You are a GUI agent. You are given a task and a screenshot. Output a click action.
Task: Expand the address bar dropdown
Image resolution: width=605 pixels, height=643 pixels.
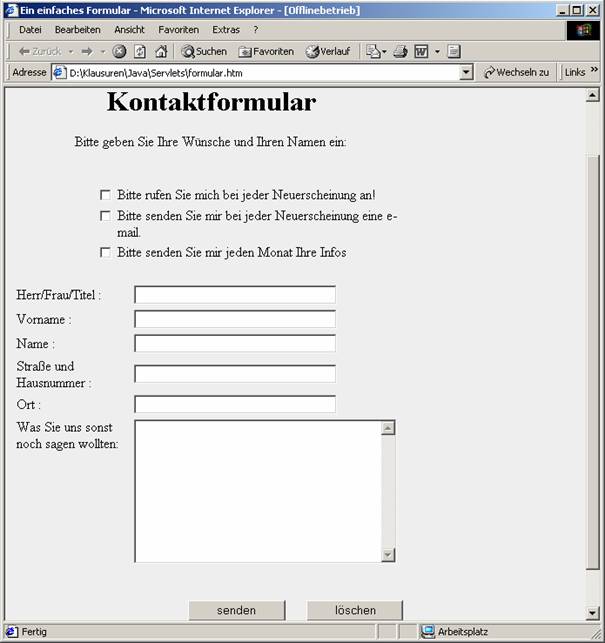466,73
